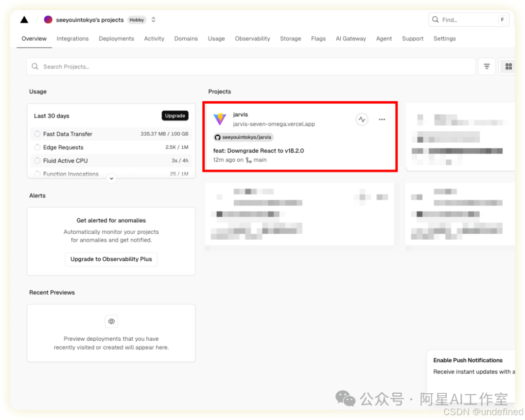Open the Agent tab
The height and width of the screenshot is (420, 525).
point(384,38)
